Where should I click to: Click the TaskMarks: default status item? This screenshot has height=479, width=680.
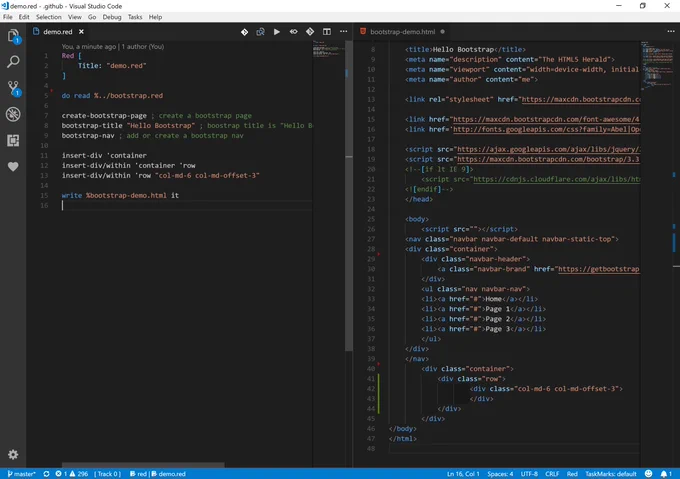tap(611, 474)
